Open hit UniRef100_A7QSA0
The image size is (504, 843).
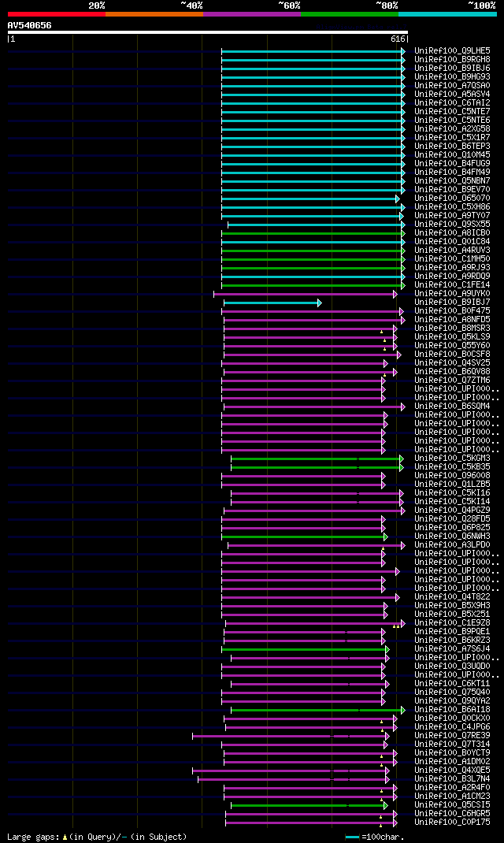click(x=452, y=86)
